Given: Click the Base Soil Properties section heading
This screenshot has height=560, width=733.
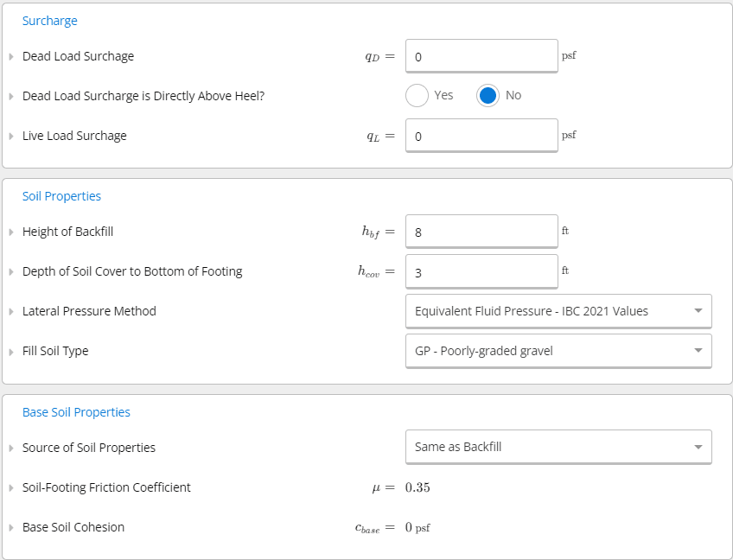Looking at the screenshot, I should point(76,412).
